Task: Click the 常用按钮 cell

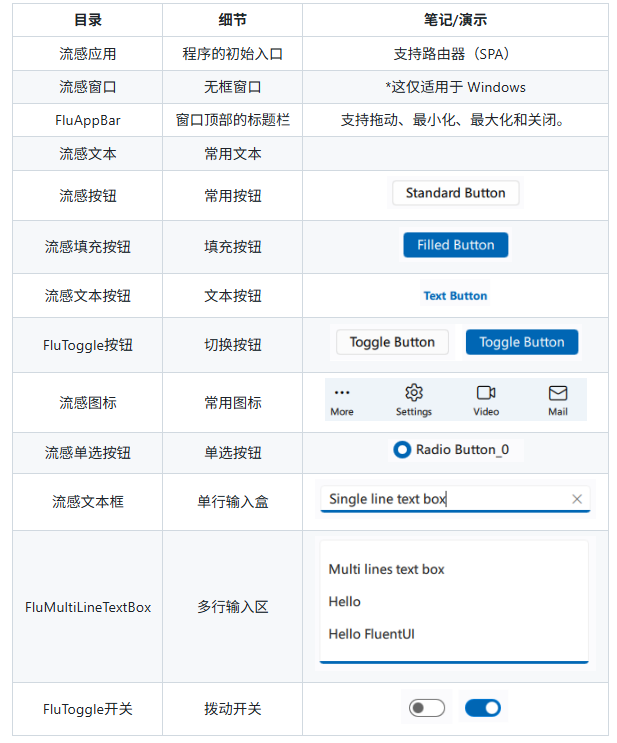Action: [x=232, y=195]
